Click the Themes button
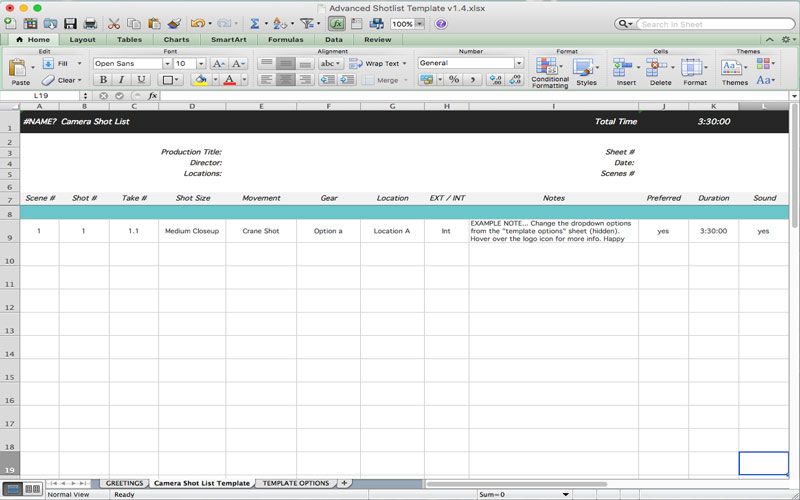 pos(735,72)
